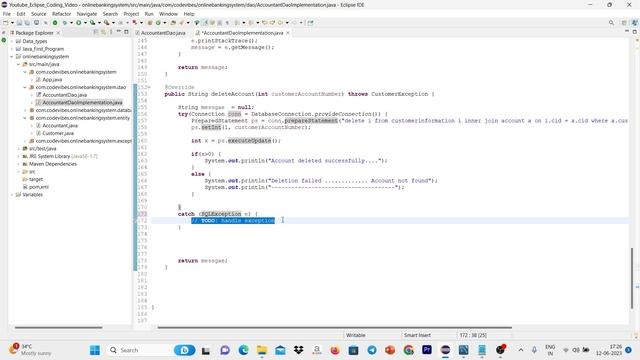
Task: Close the AccountantDaoImplementation.java editor tab
Action: [288, 33]
